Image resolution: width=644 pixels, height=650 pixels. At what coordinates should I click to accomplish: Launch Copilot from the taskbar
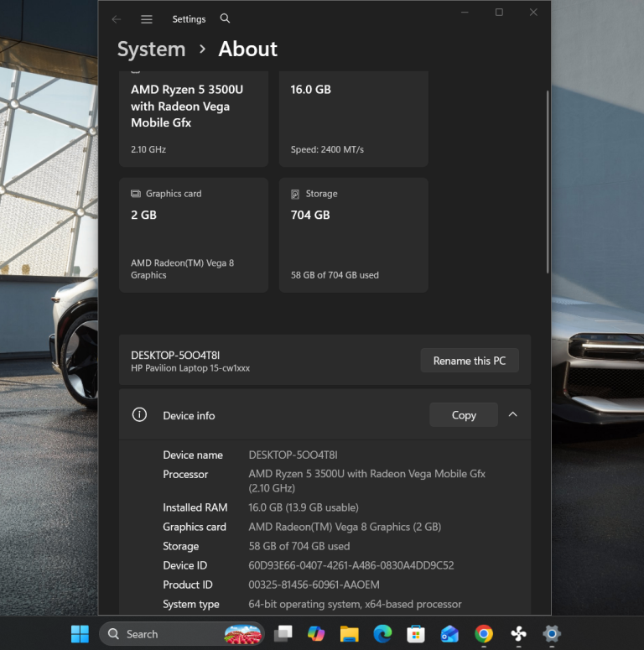point(316,634)
